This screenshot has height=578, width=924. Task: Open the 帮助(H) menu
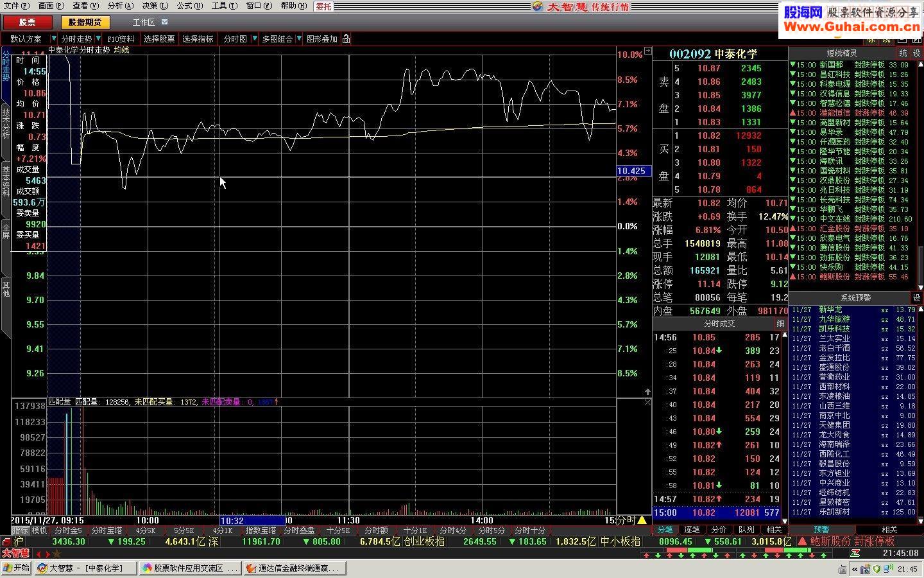[x=293, y=6]
